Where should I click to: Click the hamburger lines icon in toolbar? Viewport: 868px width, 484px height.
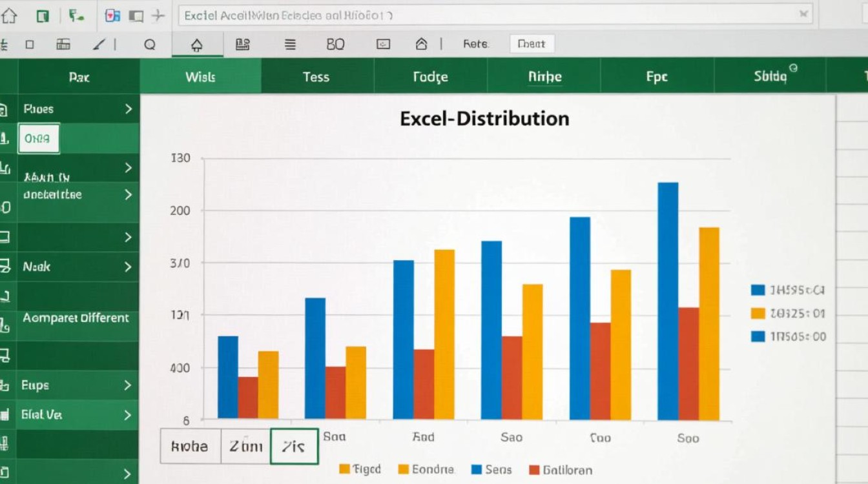[x=290, y=45]
